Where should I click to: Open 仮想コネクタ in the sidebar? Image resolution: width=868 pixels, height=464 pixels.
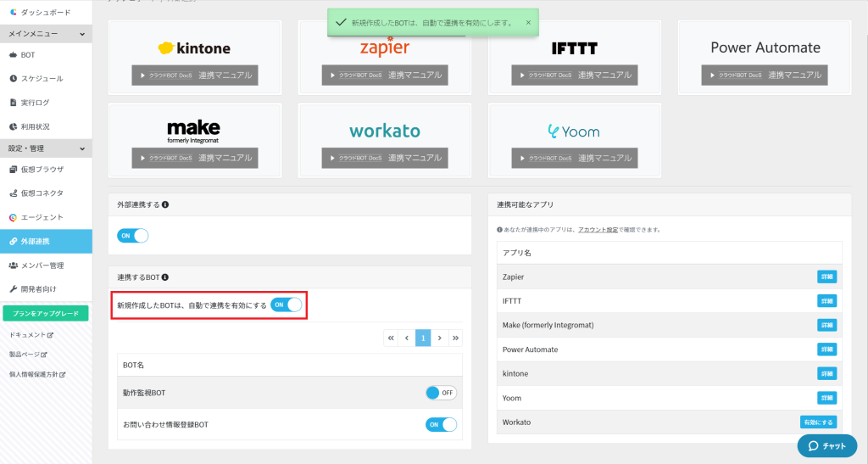point(46,193)
